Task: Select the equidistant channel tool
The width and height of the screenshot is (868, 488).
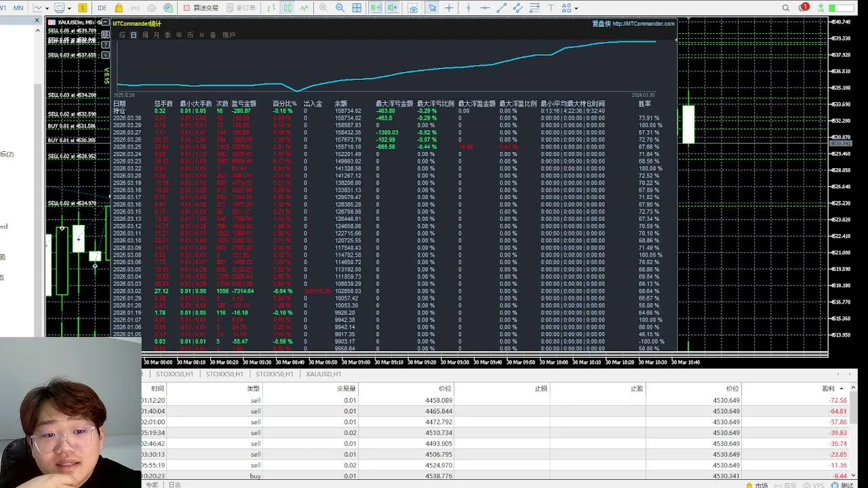Action: coord(518,8)
